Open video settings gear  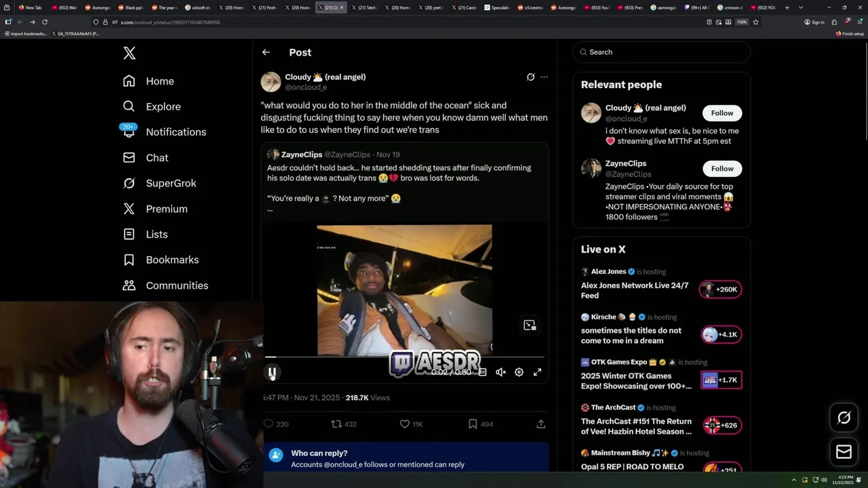pos(519,372)
